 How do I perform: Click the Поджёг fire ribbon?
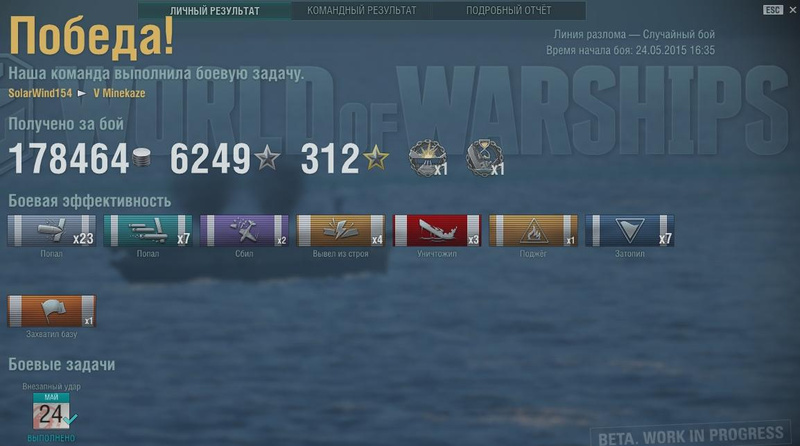pyautogui.click(x=533, y=231)
